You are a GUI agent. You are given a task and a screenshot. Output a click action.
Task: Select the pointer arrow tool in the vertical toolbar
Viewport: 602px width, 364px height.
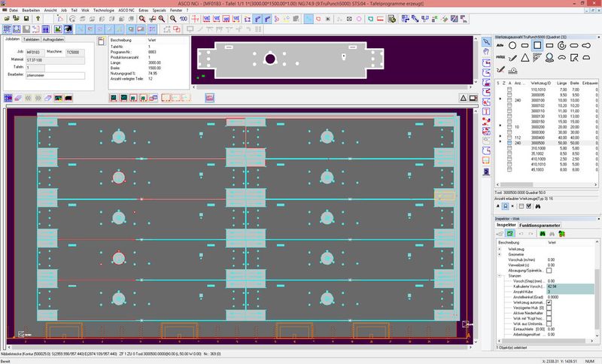(x=486, y=41)
